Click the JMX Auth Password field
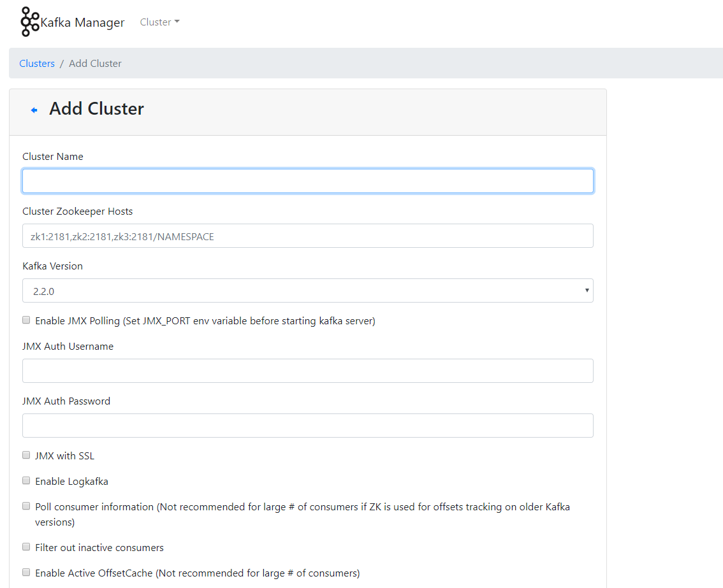 pyautogui.click(x=307, y=426)
